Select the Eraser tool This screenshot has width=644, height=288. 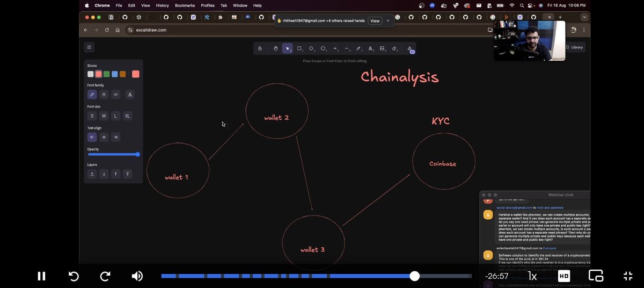click(394, 48)
